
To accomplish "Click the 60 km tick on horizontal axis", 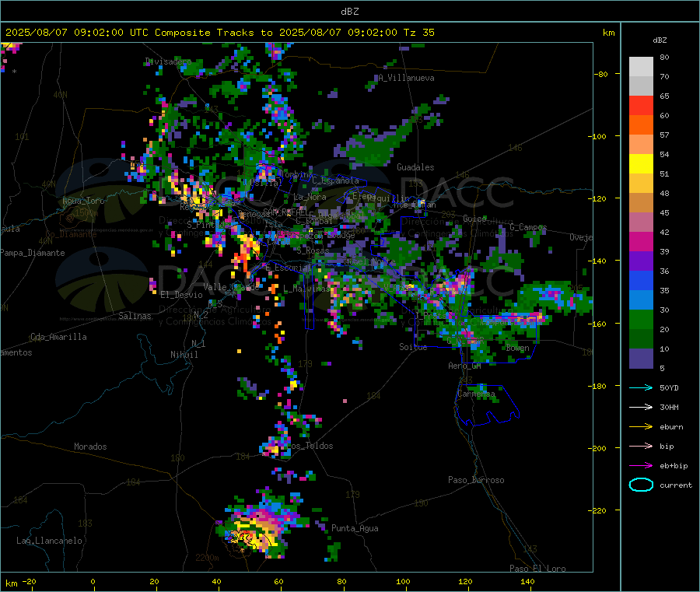I will pyautogui.click(x=278, y=581).
